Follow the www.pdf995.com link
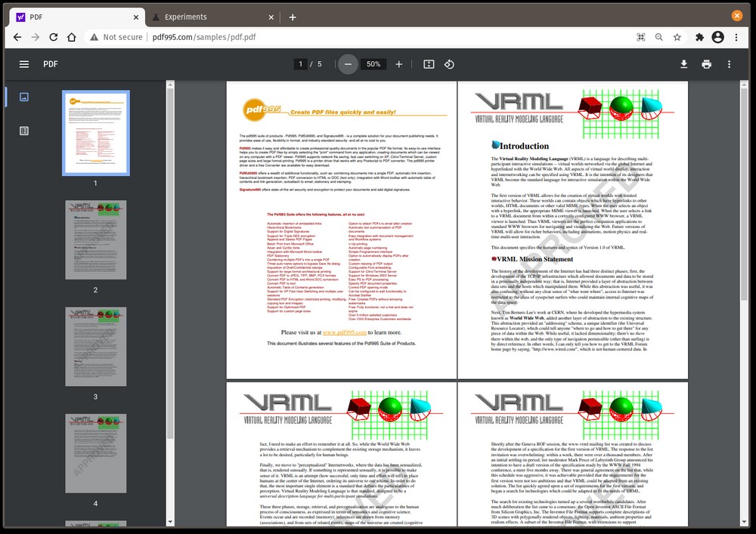This screenshot has height=534, width=756. 345,332
